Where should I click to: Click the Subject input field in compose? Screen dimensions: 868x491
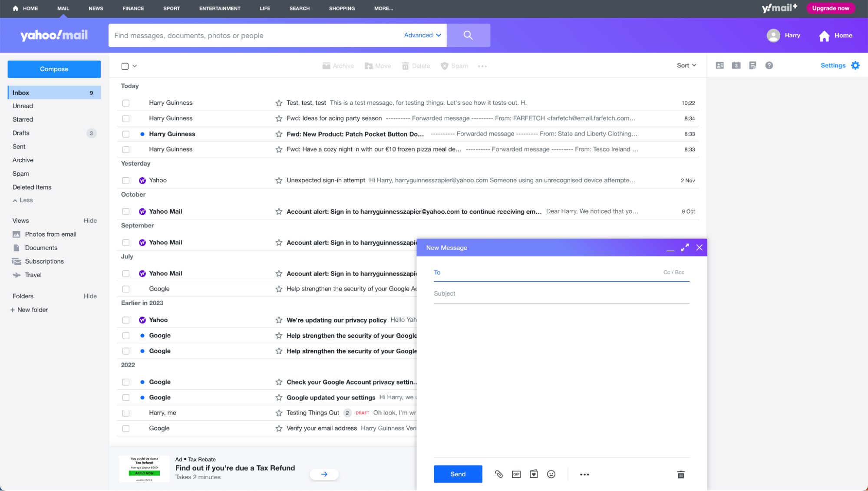561,293
